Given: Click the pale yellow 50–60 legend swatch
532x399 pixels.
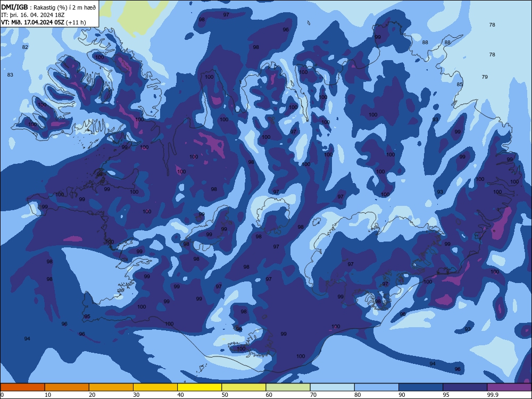Looking at the screenshot, I should 244,387.
